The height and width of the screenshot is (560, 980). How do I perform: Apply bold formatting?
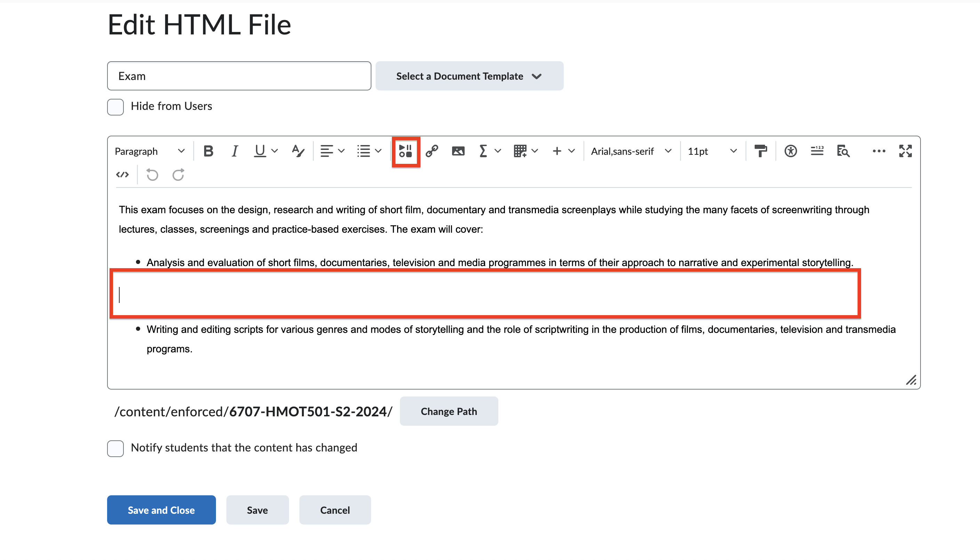click(x=208, y=151)
